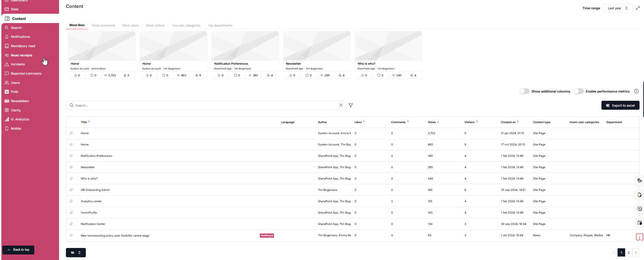The image size is (644, 260).
Task: Open the Newsletter card thumbnail
Action: point(317,46)
